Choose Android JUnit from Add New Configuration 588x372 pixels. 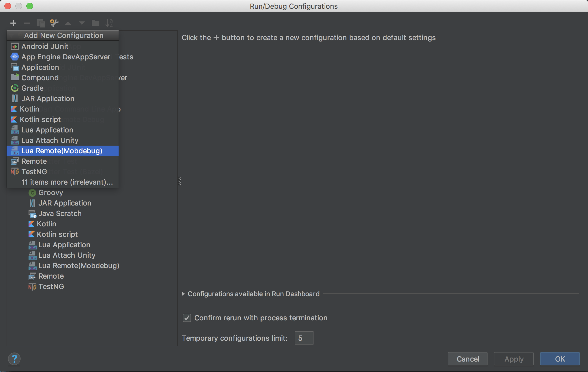45,46
